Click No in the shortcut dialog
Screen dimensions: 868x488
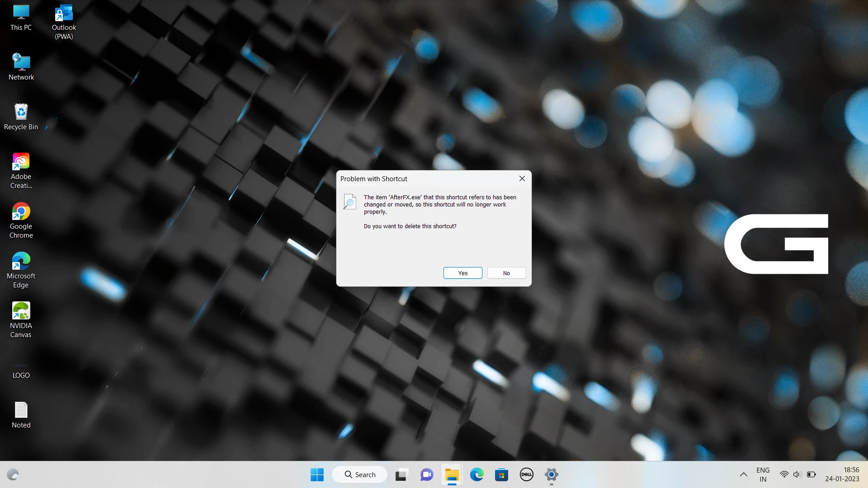(x=506, y=273)
